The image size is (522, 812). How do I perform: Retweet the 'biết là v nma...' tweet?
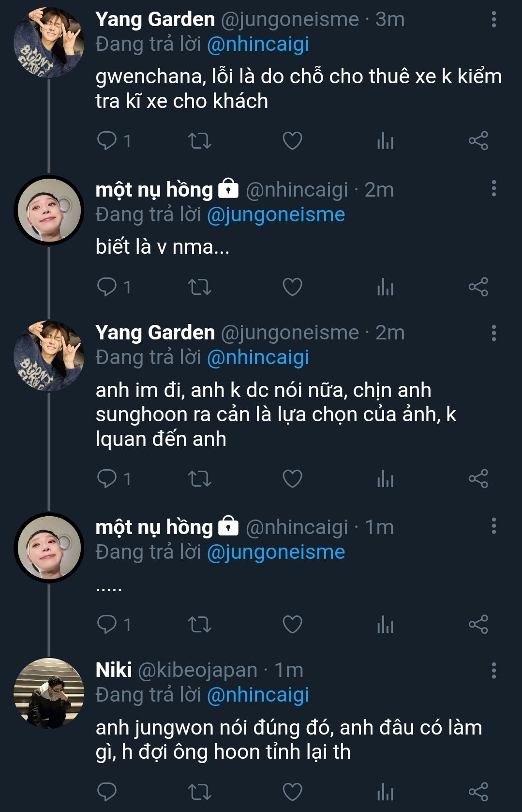(199, 287)
